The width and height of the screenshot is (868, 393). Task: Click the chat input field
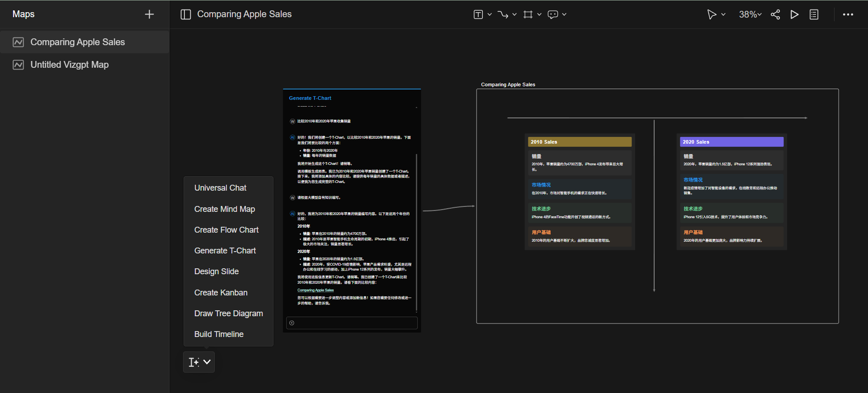pos(352,323)
